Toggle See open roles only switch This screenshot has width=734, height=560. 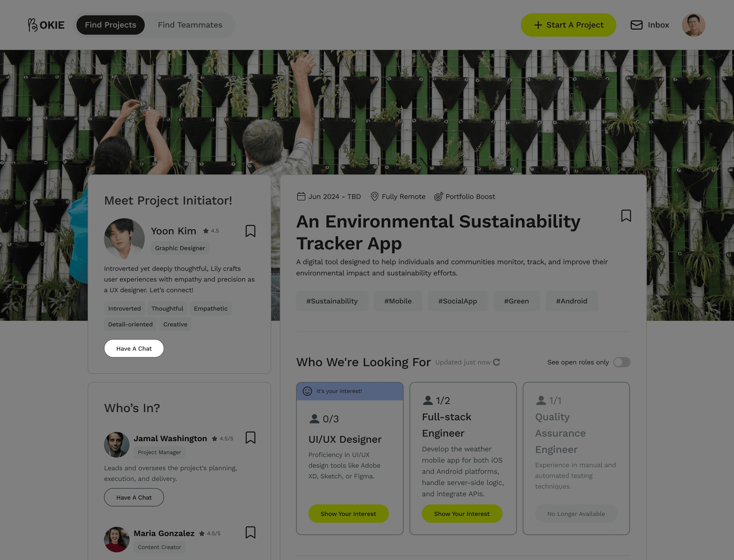point(621,362)
